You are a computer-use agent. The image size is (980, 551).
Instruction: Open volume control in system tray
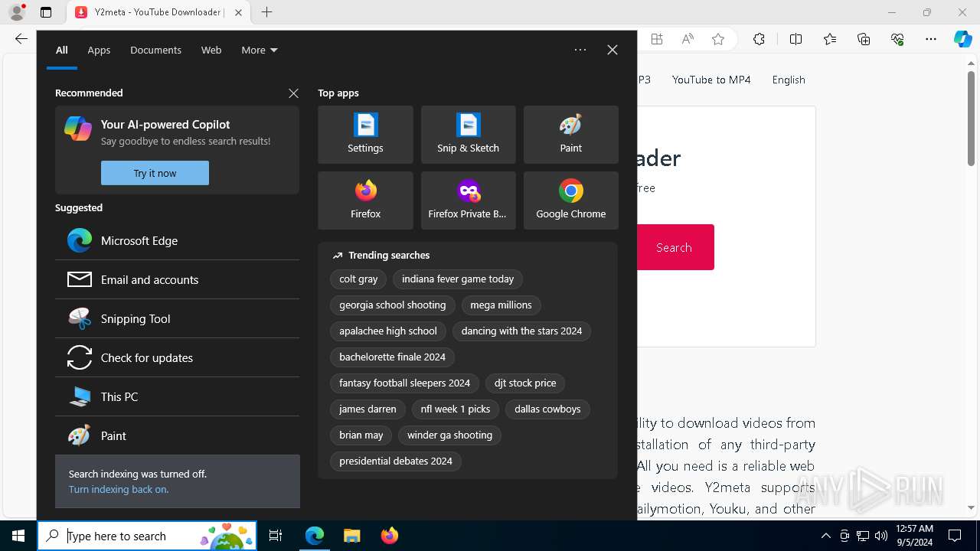pyautogui.click(x=881, y=536)
